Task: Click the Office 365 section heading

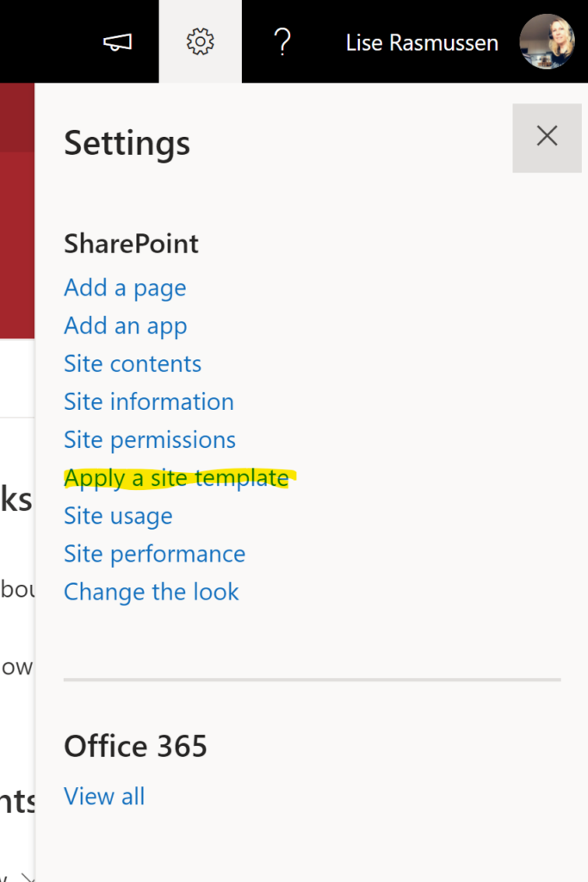Action: 135,747
